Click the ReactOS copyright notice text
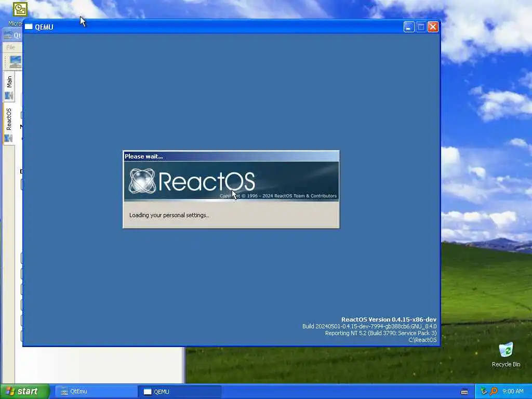This screenshot has width=532, height=399. coord(278,196)
